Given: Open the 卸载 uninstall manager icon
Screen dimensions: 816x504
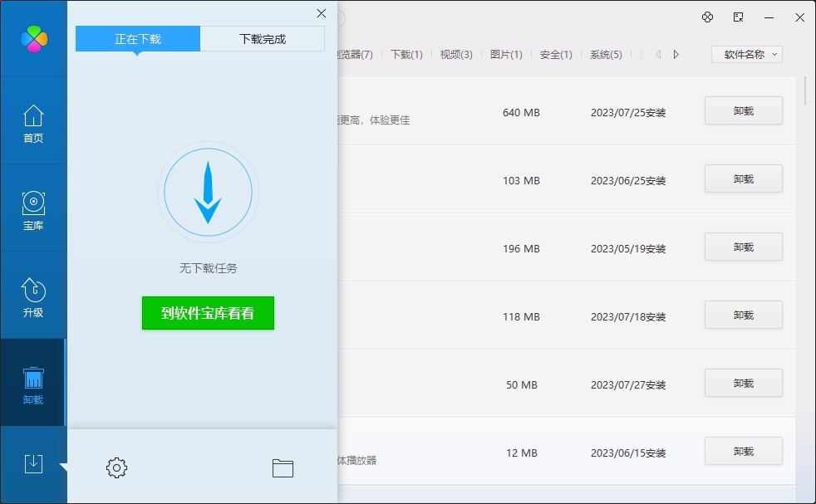Looking at the screenshot, I should (x=33, y=381).
